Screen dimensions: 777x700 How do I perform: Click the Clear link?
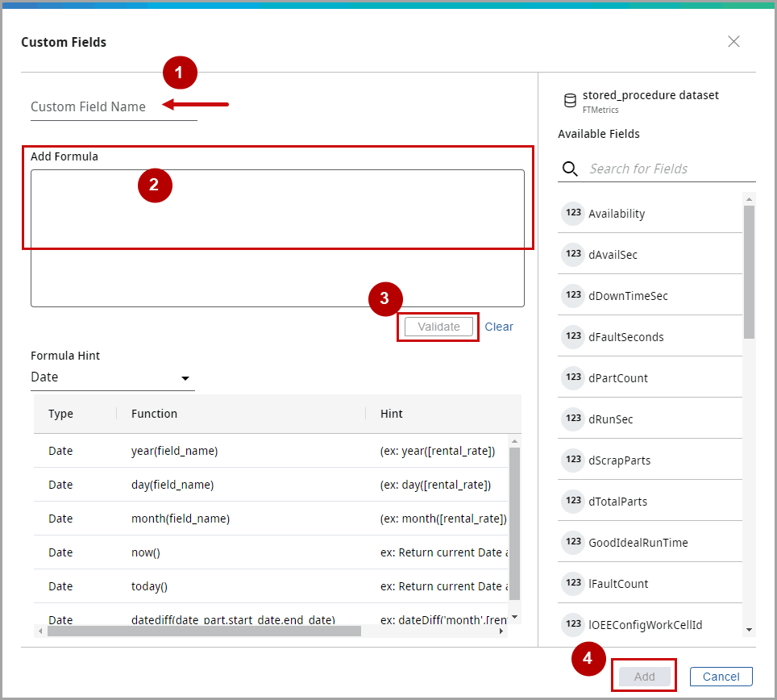pos(499,327)
